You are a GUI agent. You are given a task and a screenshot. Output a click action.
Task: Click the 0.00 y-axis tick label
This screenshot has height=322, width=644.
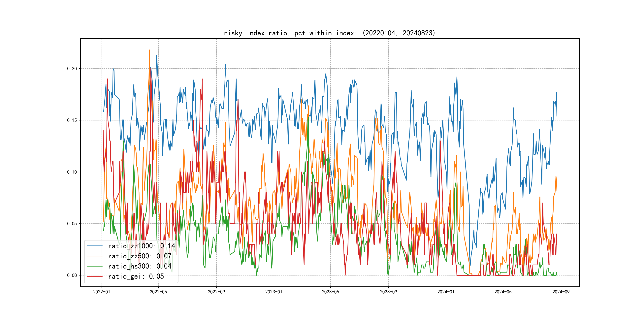pos(72,275)
